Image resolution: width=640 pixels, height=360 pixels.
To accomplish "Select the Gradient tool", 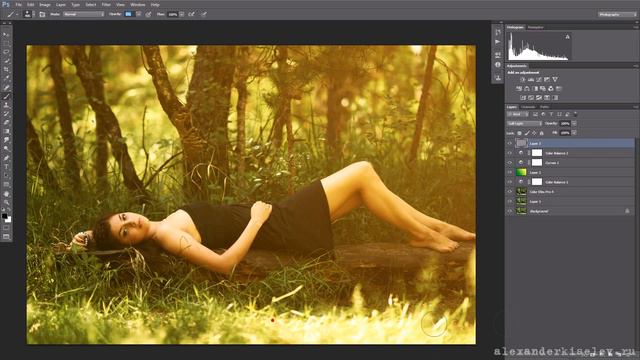I will 6,131.
